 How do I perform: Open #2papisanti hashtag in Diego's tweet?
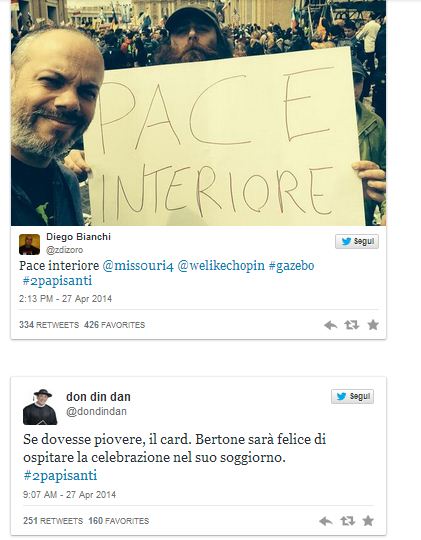[57, 281]
